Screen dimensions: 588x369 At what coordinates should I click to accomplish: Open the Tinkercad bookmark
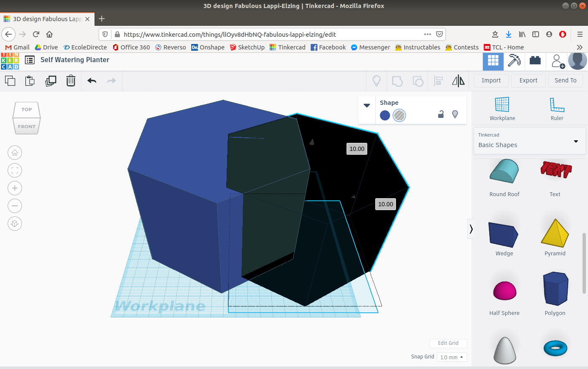(x=287, y=47)
